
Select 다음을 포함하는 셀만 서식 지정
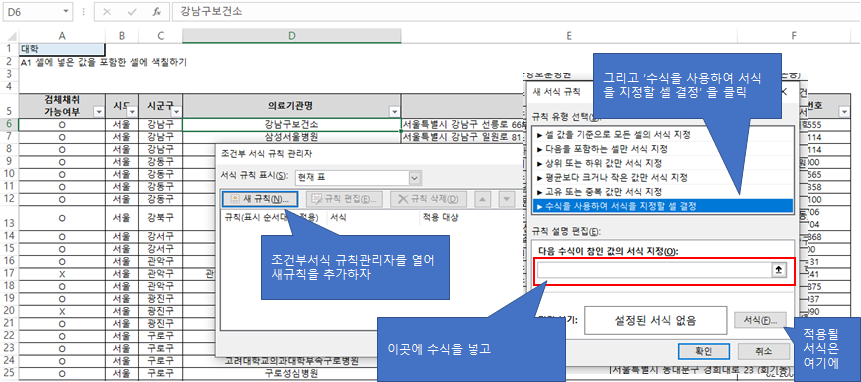(x=663, y=149)
